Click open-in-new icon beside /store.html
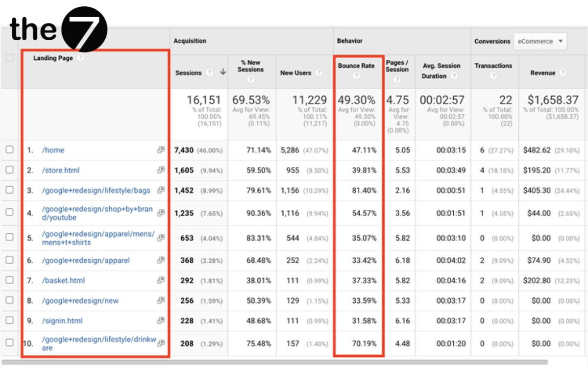588x392 pixels. (161, 170)
